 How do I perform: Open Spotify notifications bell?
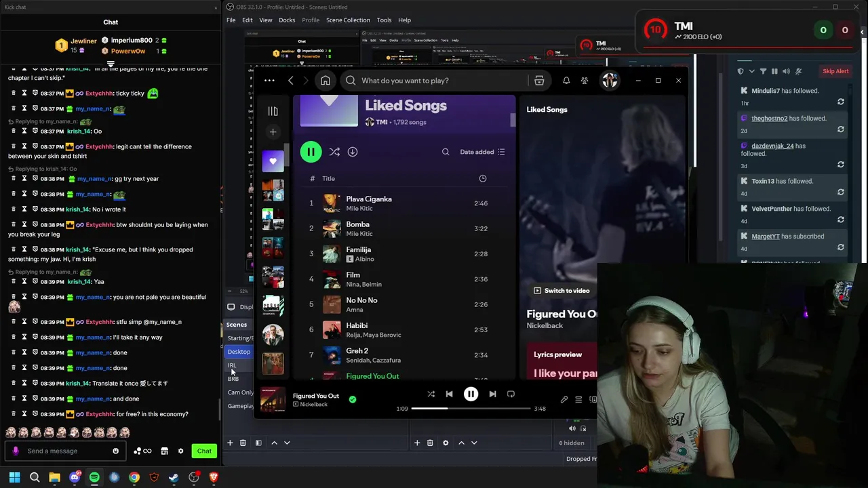pos(566,81)
